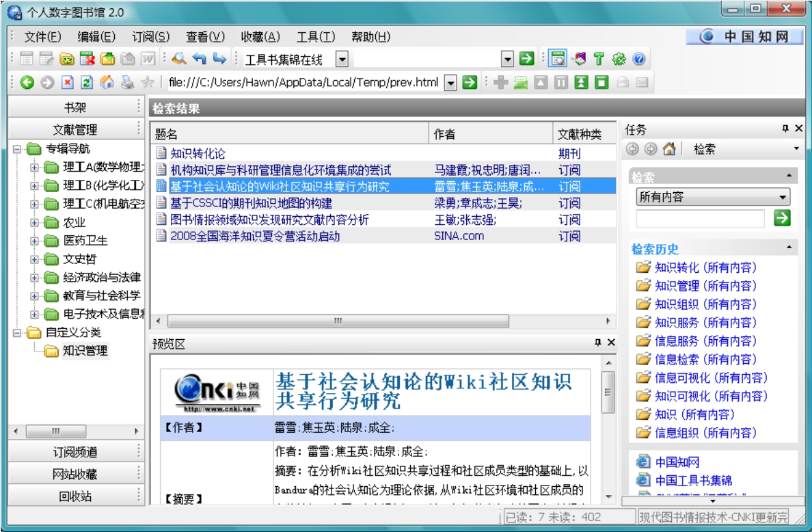Viewport: 812px width, 532px height.
Task: Refresh the page with green refresh icon
Action: pyautogui.click(x=87, y=82)
